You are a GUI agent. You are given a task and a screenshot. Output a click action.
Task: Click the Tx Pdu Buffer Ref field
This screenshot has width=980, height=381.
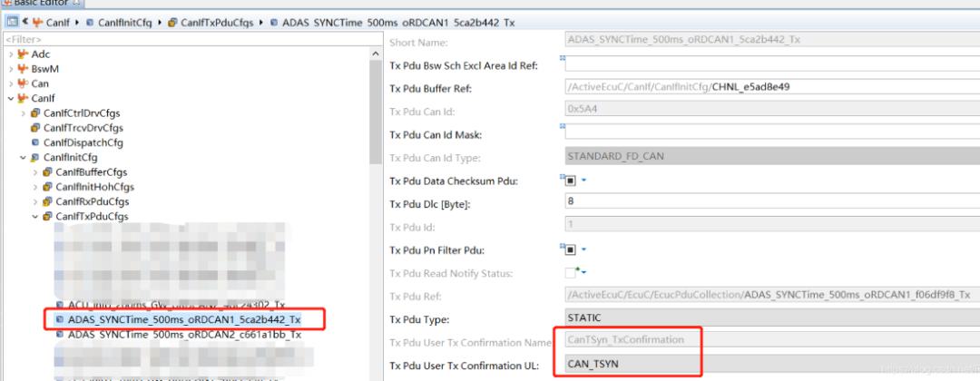pyautogui.click(x=772, y=87)
